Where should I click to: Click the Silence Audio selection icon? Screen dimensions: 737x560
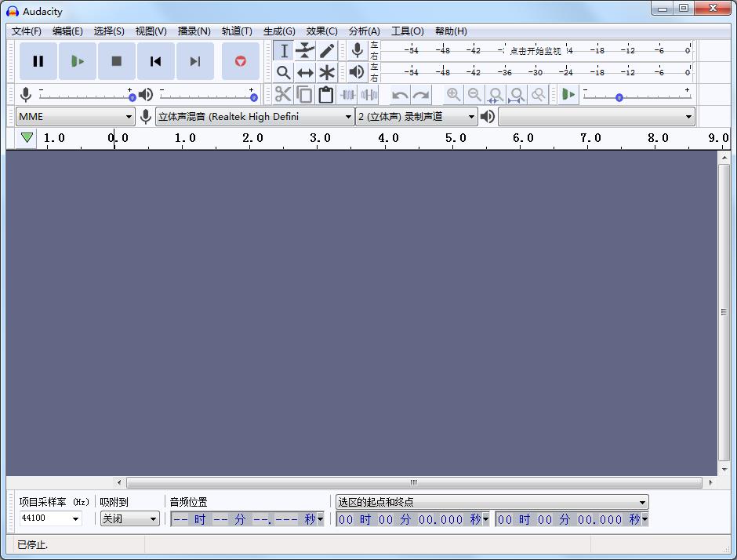tap(368, 94)
